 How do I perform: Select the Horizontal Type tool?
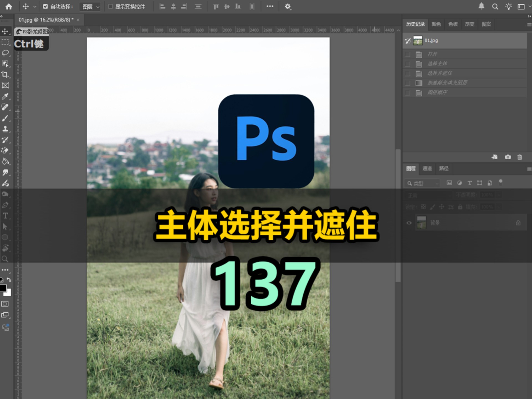[5, 216]
